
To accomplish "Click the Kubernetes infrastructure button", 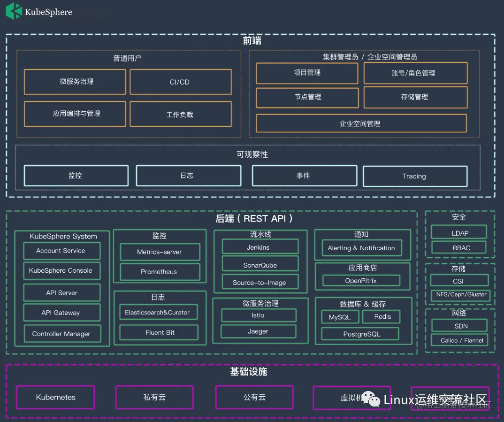I will [55, 397].
